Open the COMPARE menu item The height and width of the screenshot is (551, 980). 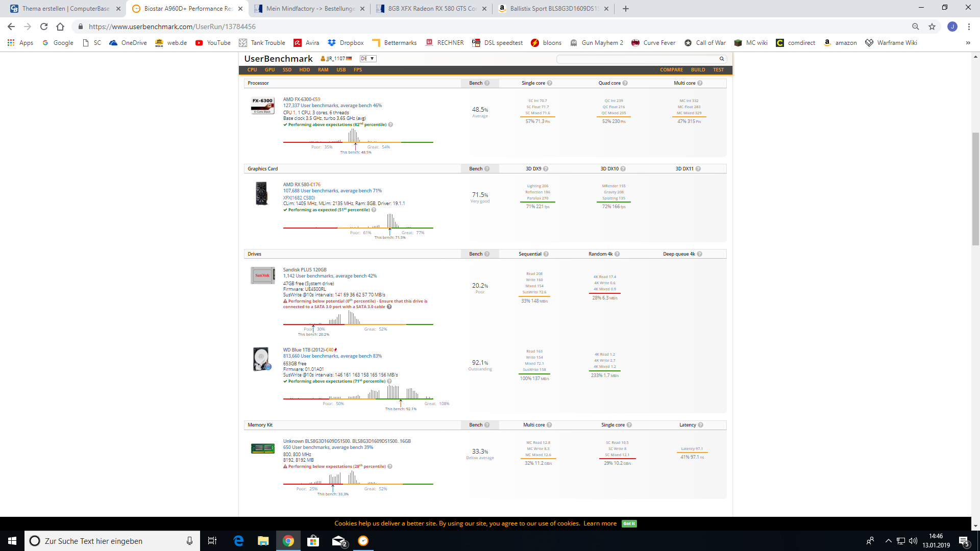pyautogui.click(x=671, y=70)
